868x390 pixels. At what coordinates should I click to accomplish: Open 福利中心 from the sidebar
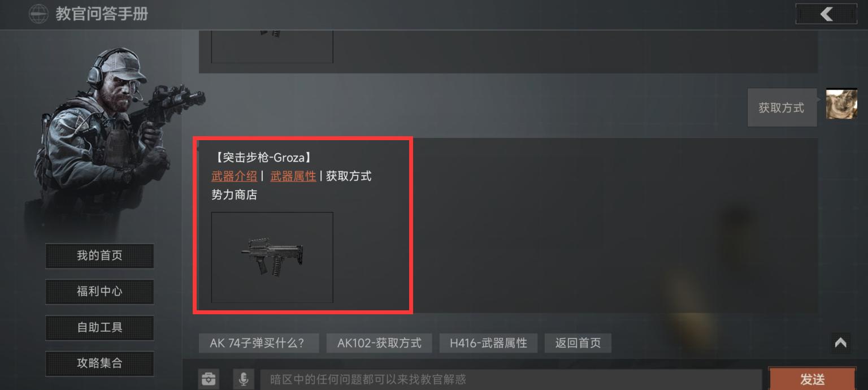click(x=99, y=292)
